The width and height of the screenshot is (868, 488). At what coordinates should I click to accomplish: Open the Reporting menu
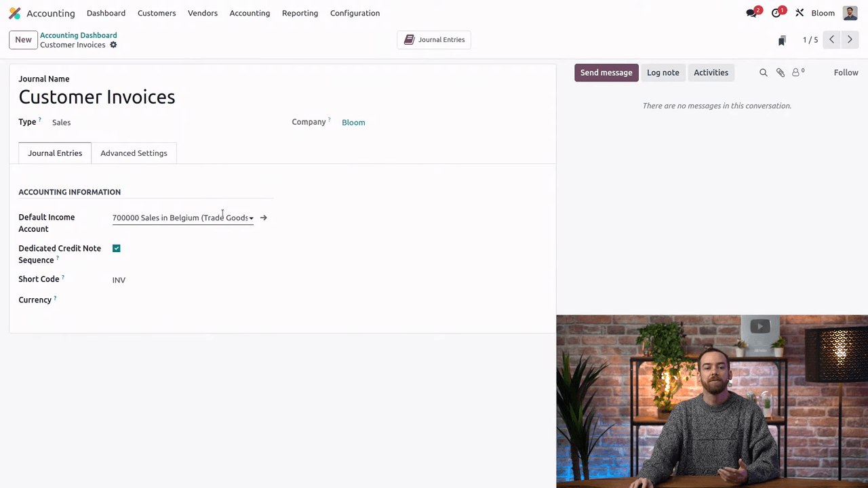click(x=300, y=13)
